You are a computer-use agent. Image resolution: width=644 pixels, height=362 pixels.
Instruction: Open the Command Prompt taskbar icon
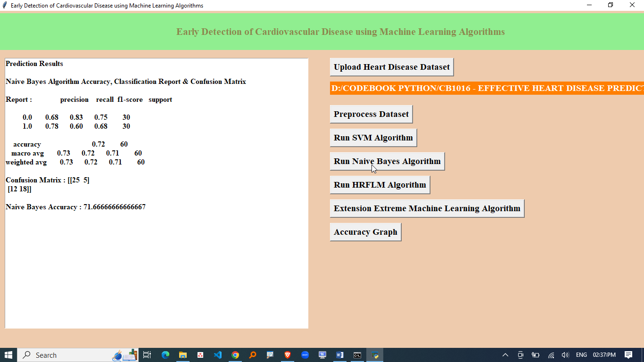coord(357,355)
